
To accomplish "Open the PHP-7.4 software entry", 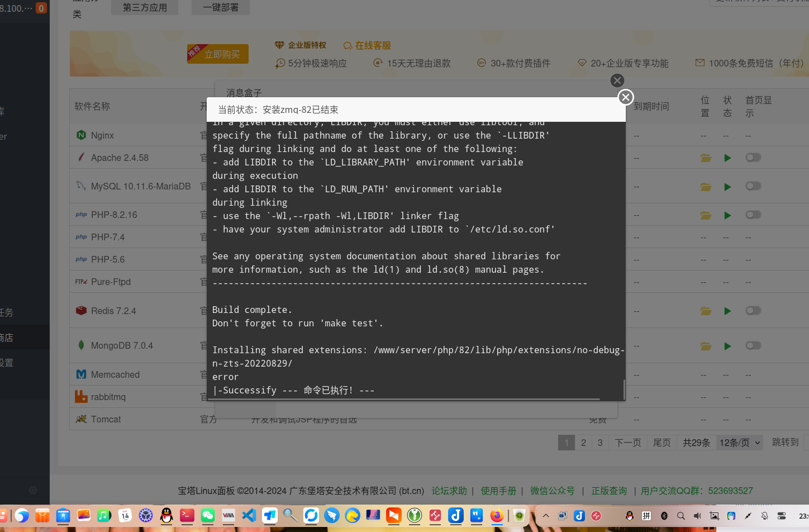I will pos(108,237).
